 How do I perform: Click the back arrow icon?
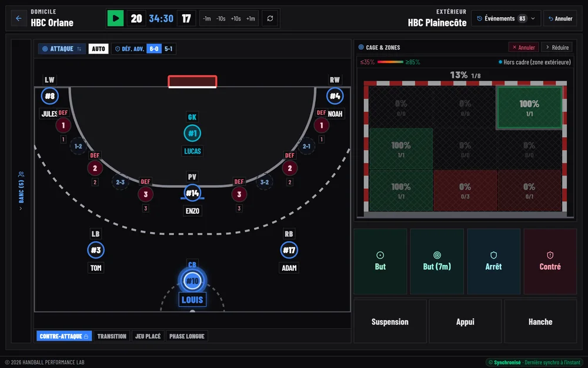click(x=18, y=18)
